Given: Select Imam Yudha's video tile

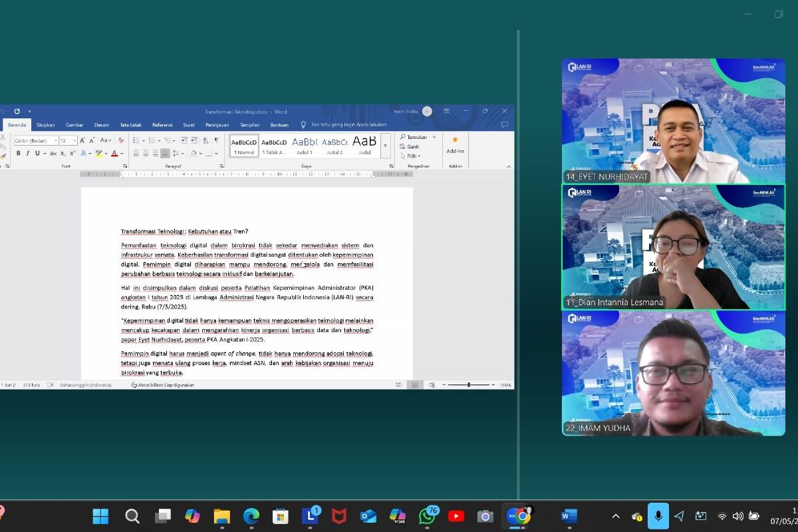Looking at the screenshot, I should (x=673, y=374).
